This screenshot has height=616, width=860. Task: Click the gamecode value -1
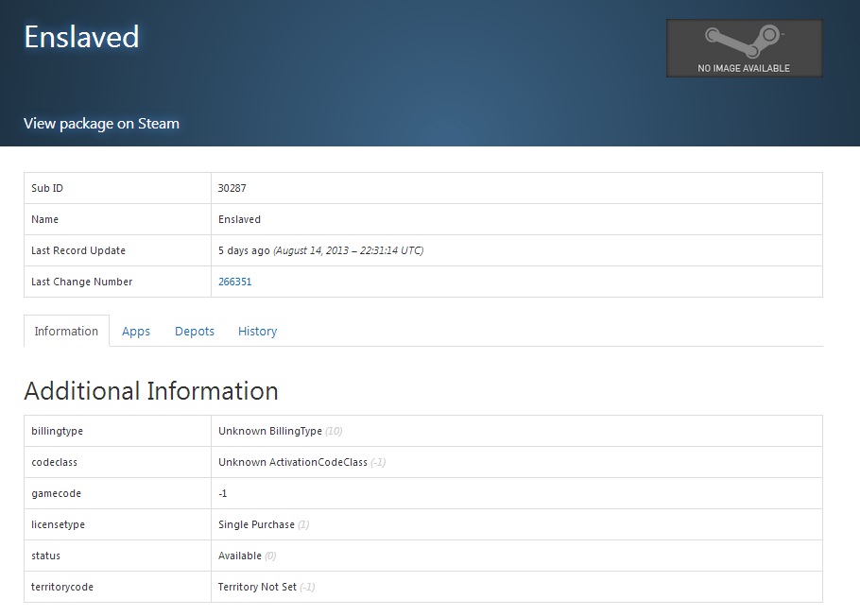(223, 493)
